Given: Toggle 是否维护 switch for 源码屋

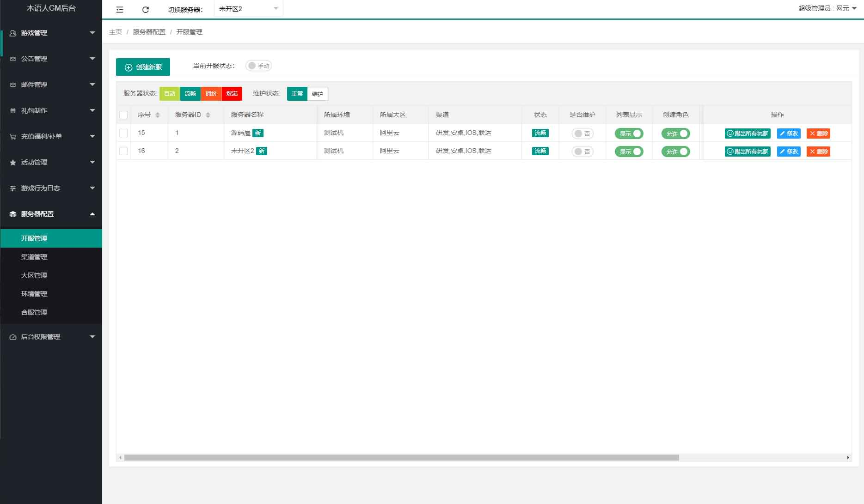Looking at the screenshot, I should [x=582, y=133].
